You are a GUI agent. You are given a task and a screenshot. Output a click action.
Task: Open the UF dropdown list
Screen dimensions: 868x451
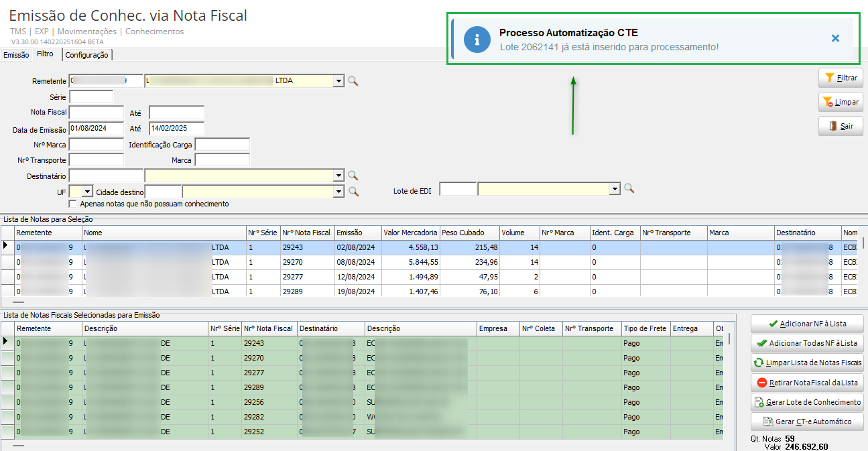87,192
